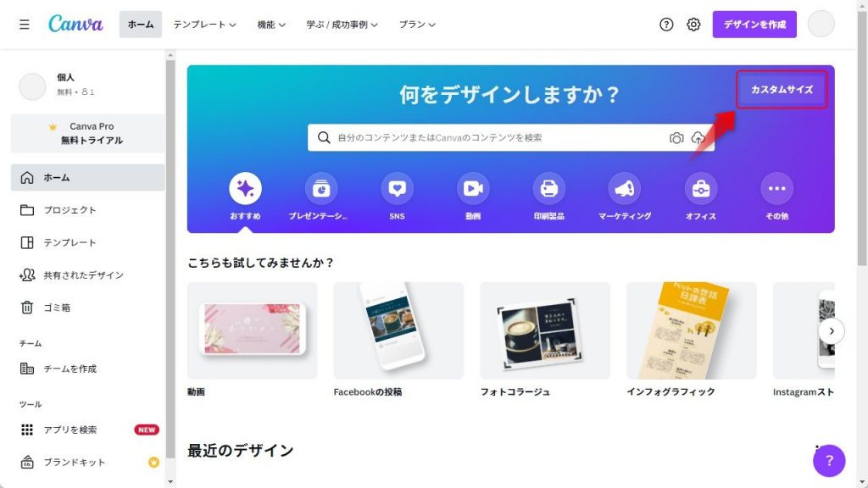Expand the テンプレート dropdown in top navigation
The image size is (868, 488).
tap(205, 25)
